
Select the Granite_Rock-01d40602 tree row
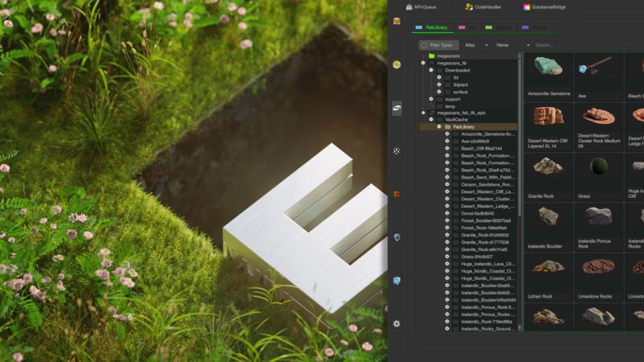pyautogui.click(x=469, y=235)
